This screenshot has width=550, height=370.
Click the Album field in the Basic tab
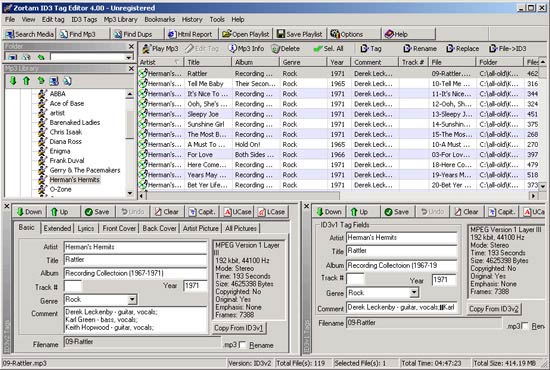pos(135,273)
